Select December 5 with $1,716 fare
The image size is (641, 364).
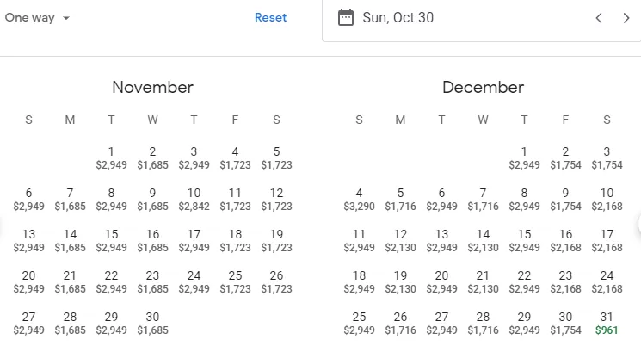point(400,199)
